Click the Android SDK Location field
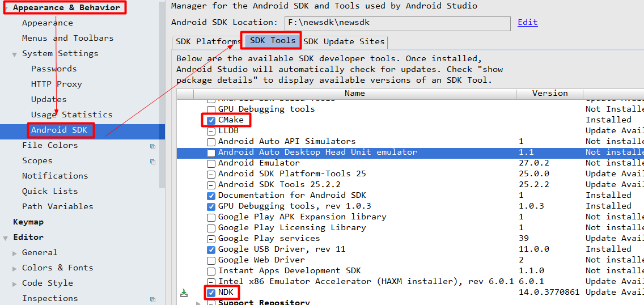 tap(397, 23)
